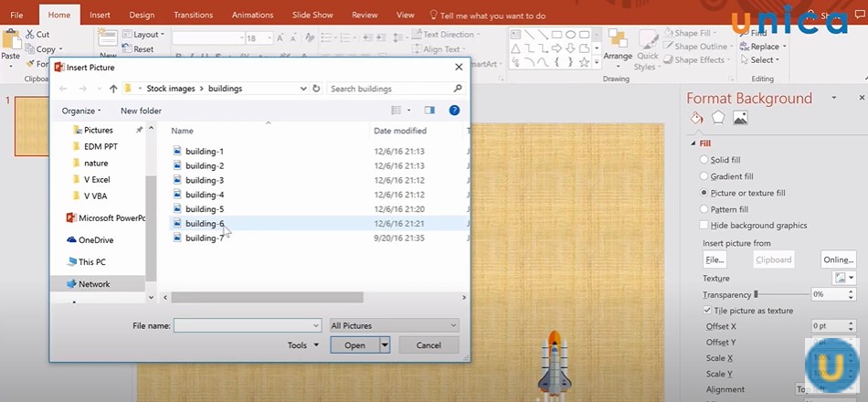Expand the Open button dropdown arrow
The width and height of the screenshot is (868, 402).
coord(385,345)
